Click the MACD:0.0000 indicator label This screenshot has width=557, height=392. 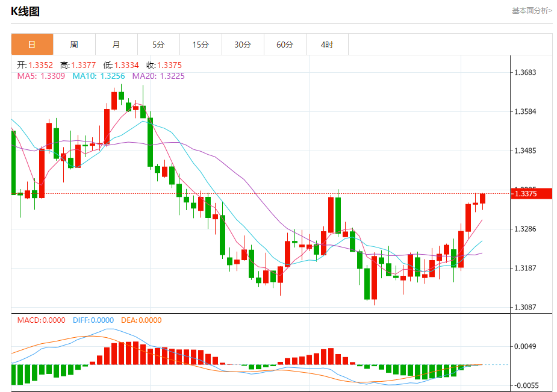41,320
